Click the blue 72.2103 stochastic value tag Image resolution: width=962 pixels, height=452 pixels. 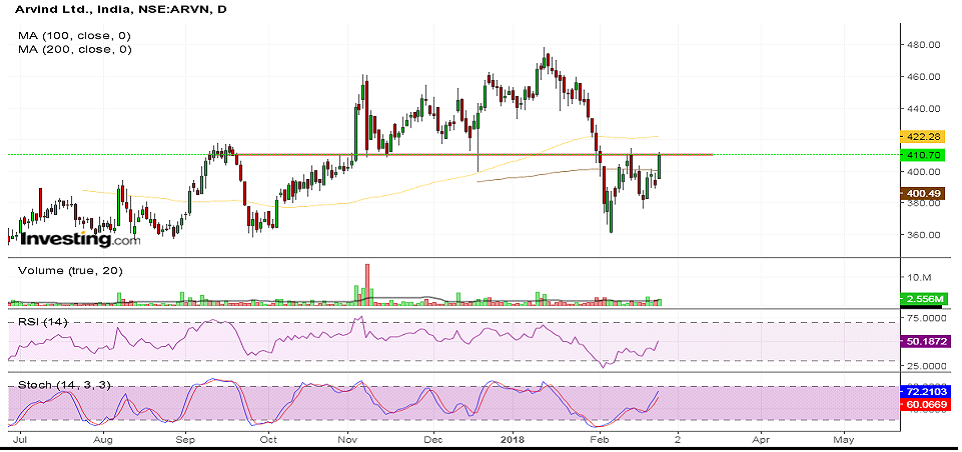(924, 391)
